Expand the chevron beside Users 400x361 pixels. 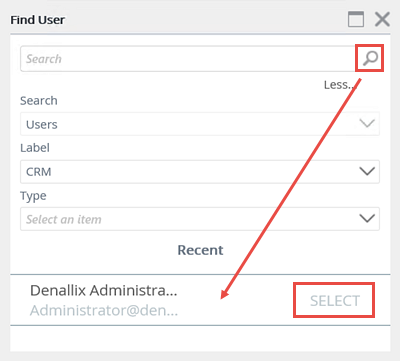(367, 124)
